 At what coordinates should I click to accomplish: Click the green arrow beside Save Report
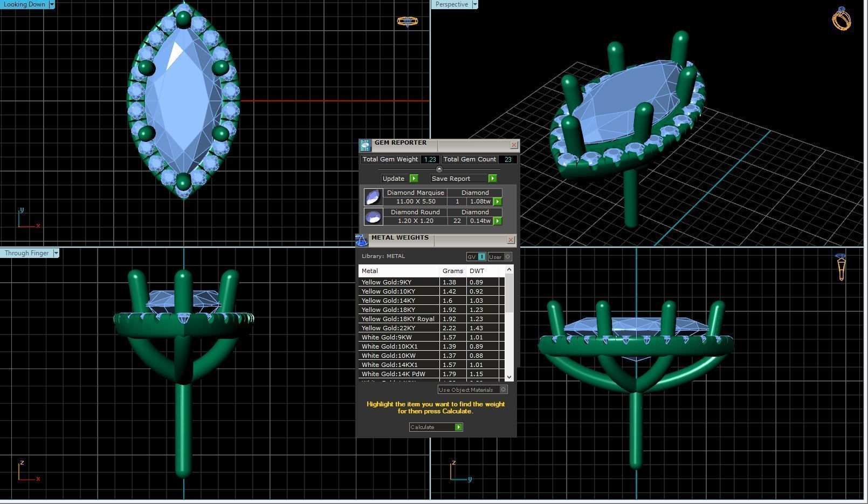point(492,179)
